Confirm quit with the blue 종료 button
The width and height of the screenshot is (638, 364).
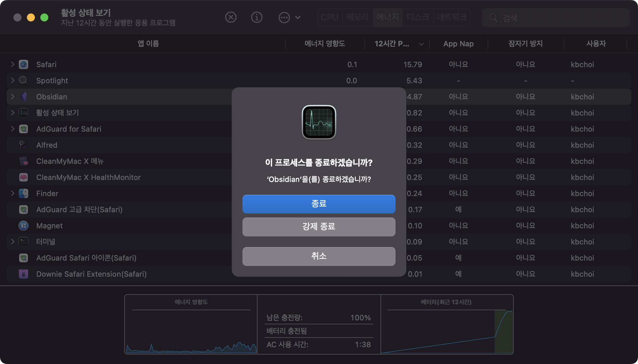point(319,204)
